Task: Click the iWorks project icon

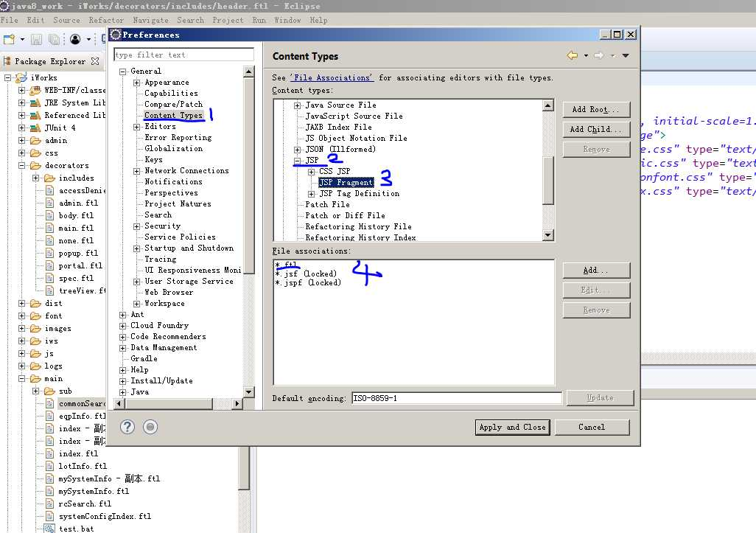Action: coord(21,77)
